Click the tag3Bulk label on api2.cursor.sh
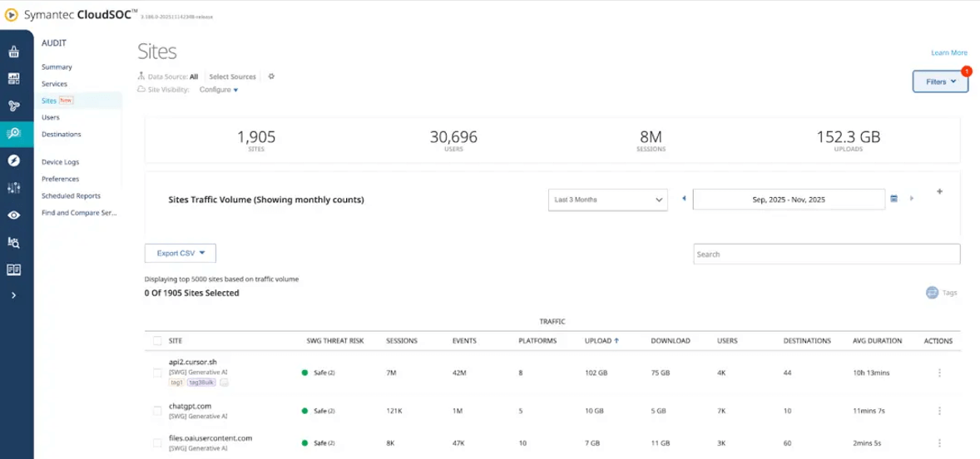The height and width of the screenshot is (459, 980). click(x=201, y=382)
